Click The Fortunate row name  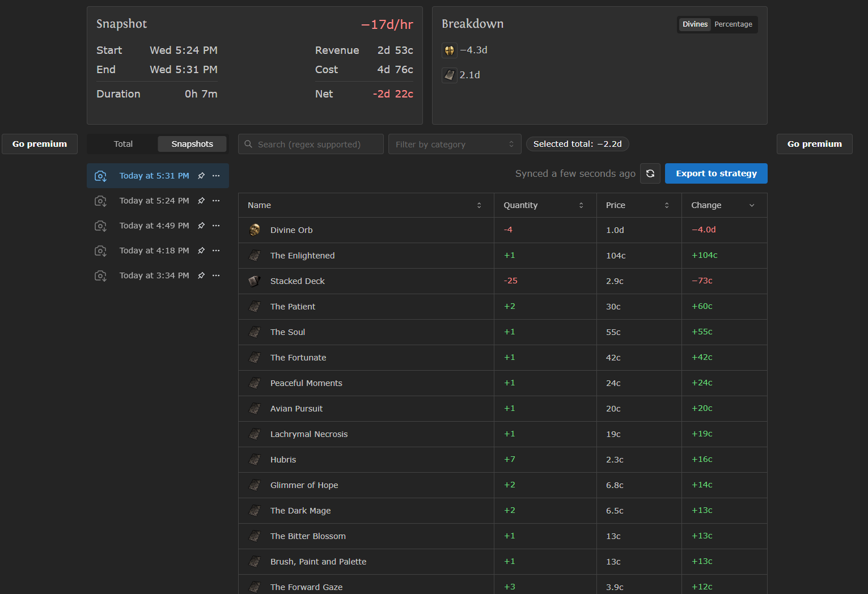[298, 358]
